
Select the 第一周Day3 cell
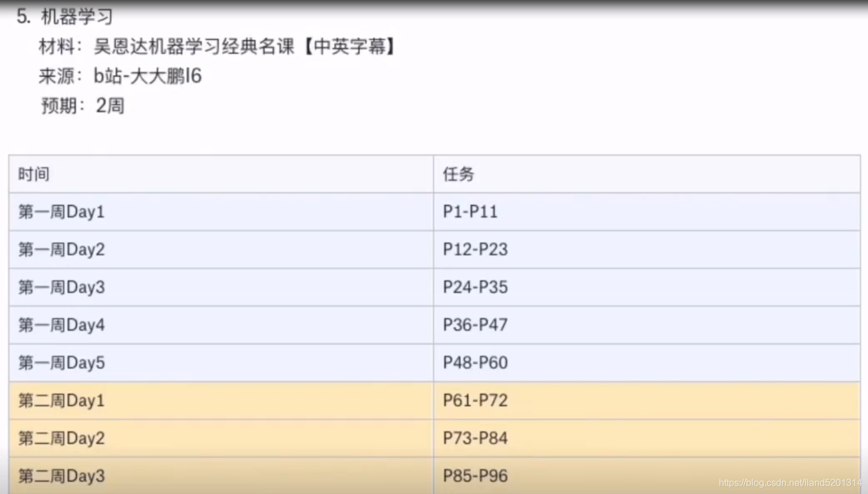(x=221, y=287)
